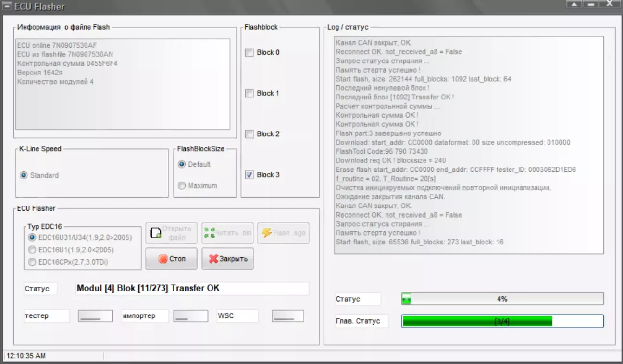The height and width of the screenshot is (364, 623).
Task: Click the 4% Статус progress bar
Action: pyautogui.click(x=502, y=299)
